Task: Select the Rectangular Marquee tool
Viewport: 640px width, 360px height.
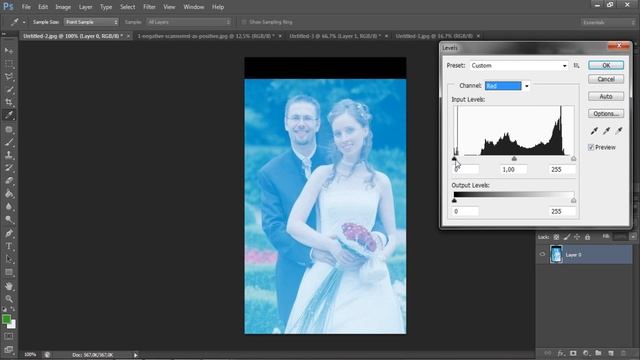Action: click(x=9, y=64)
